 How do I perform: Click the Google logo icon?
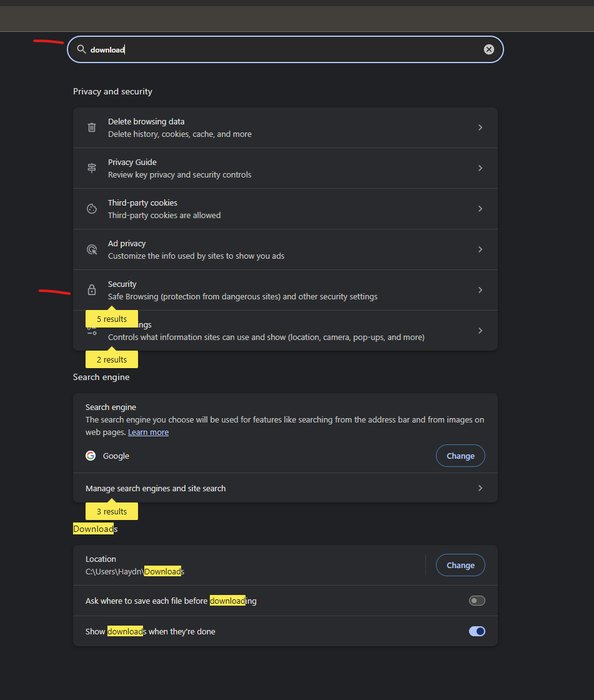[x=91, y=456]
